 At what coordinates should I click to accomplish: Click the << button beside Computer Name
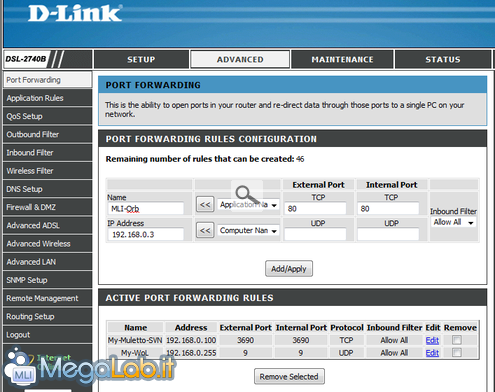(x=205, y=230)
